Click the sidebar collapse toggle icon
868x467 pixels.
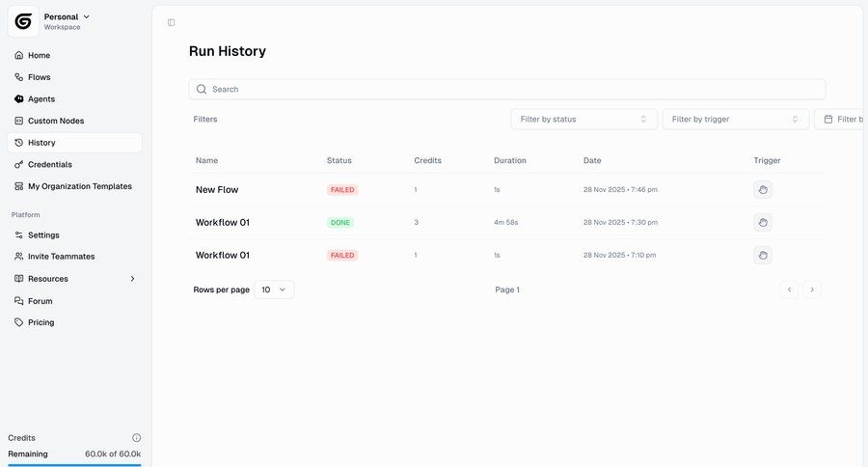click(x=171, y=22)
